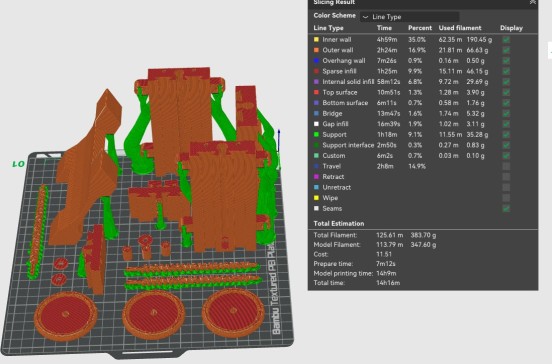Click the yellow Wipe swatch

coord(316,198)
